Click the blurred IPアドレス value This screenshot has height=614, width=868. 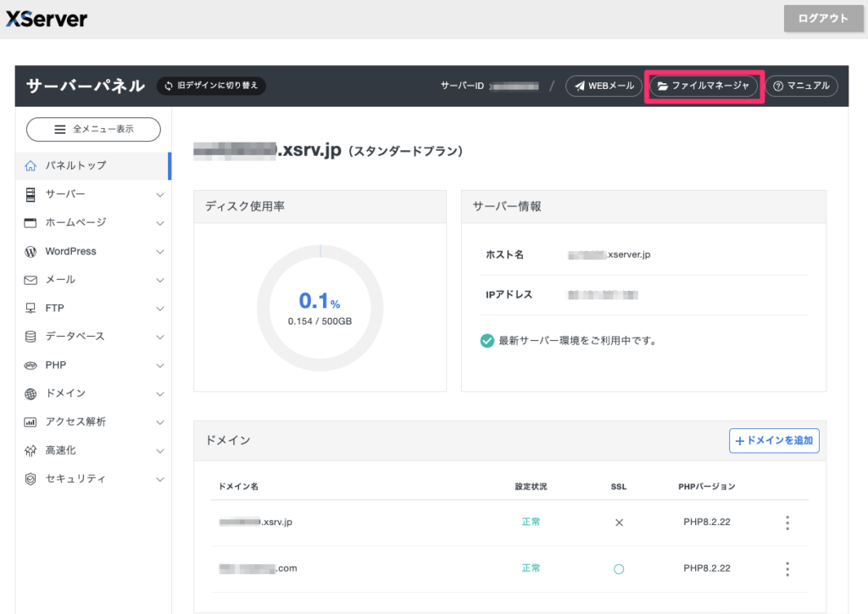[x=603, y=294]
